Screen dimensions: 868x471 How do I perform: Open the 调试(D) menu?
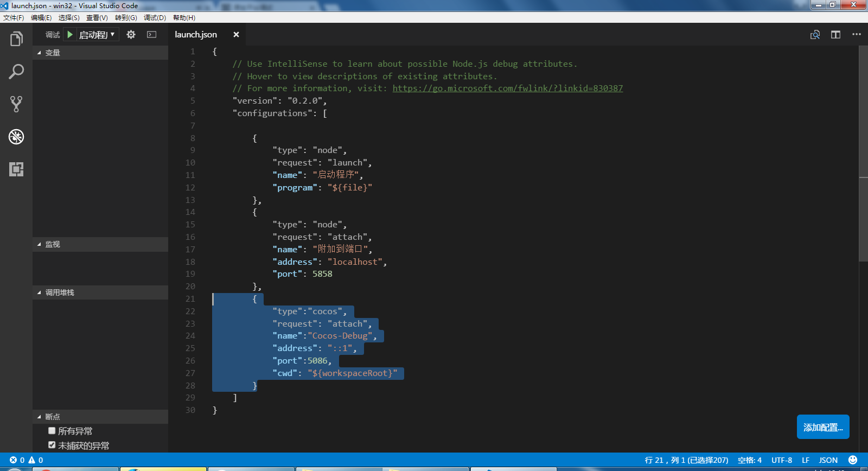coord(155,18)
